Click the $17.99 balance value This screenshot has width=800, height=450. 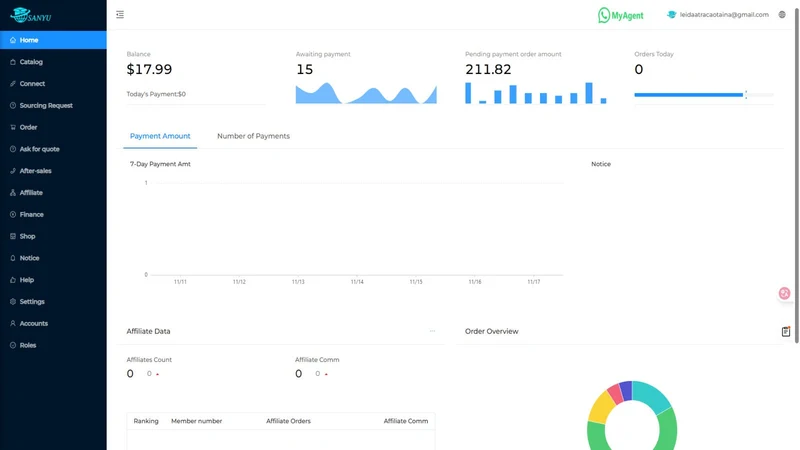coord(149,69)
